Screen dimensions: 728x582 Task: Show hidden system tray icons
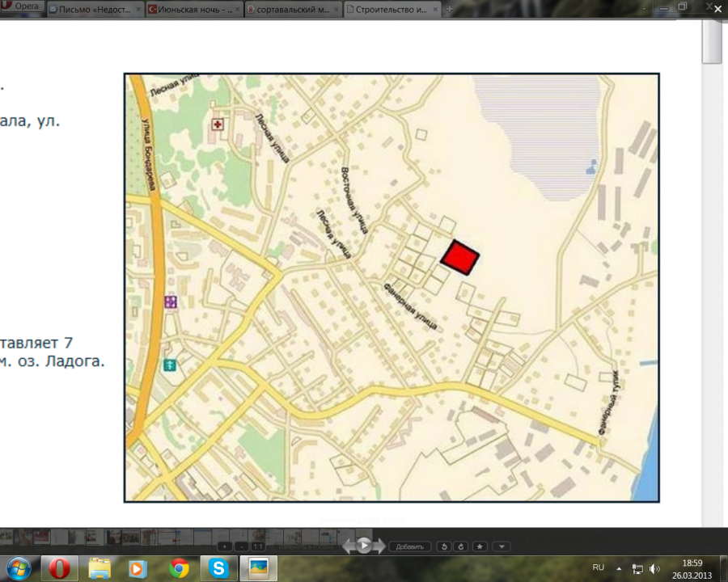[x=619, y=568]
